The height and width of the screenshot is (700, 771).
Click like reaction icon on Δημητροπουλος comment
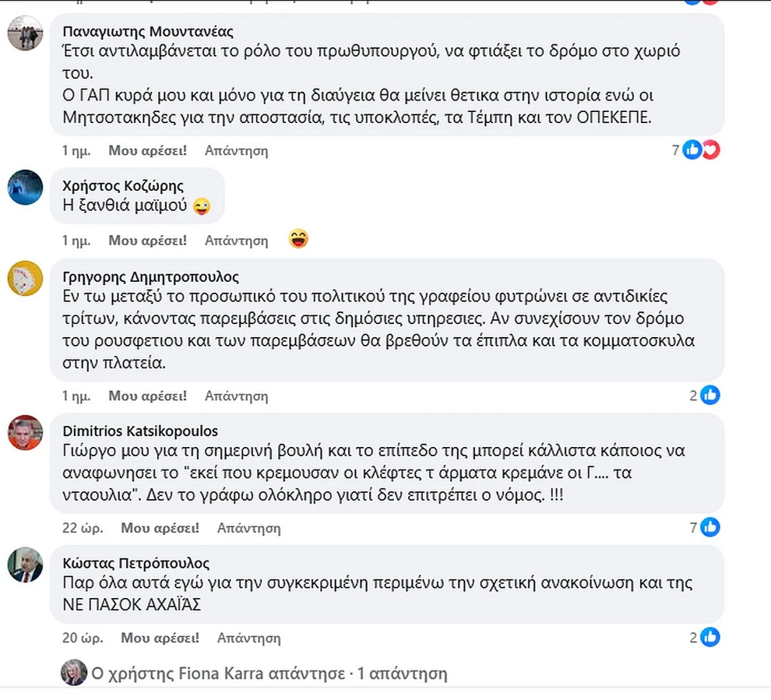709,396
